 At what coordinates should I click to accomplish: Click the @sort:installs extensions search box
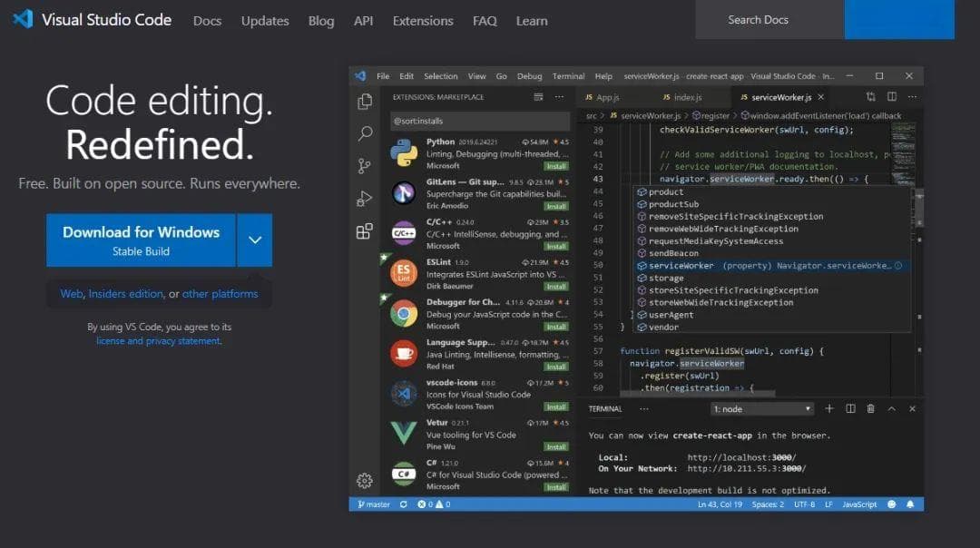pos(480,121)
